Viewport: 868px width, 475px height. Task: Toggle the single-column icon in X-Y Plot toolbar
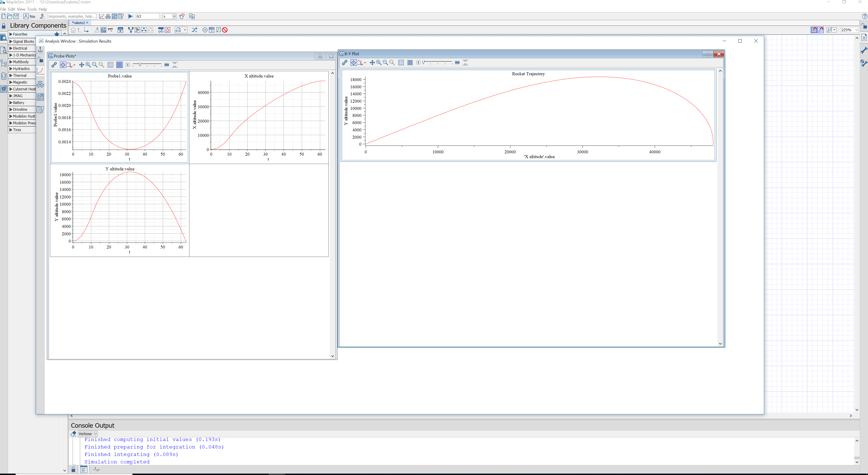418,62
